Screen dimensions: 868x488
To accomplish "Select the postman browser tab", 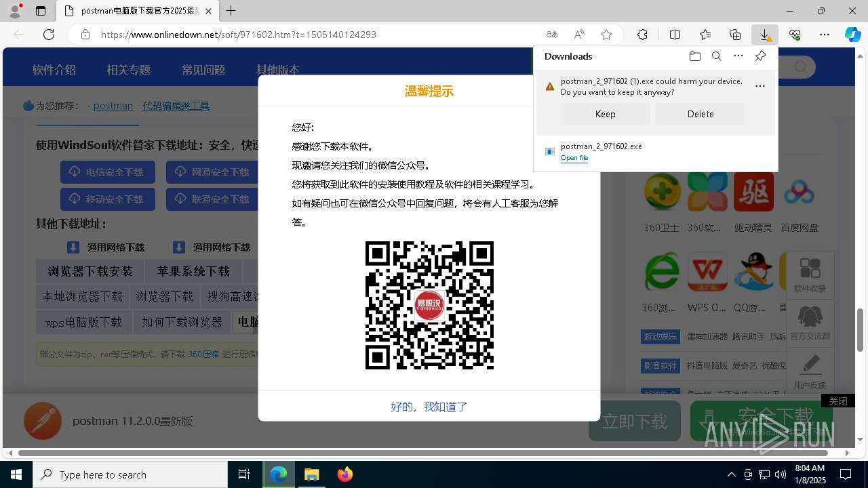I will click(138, 11).
